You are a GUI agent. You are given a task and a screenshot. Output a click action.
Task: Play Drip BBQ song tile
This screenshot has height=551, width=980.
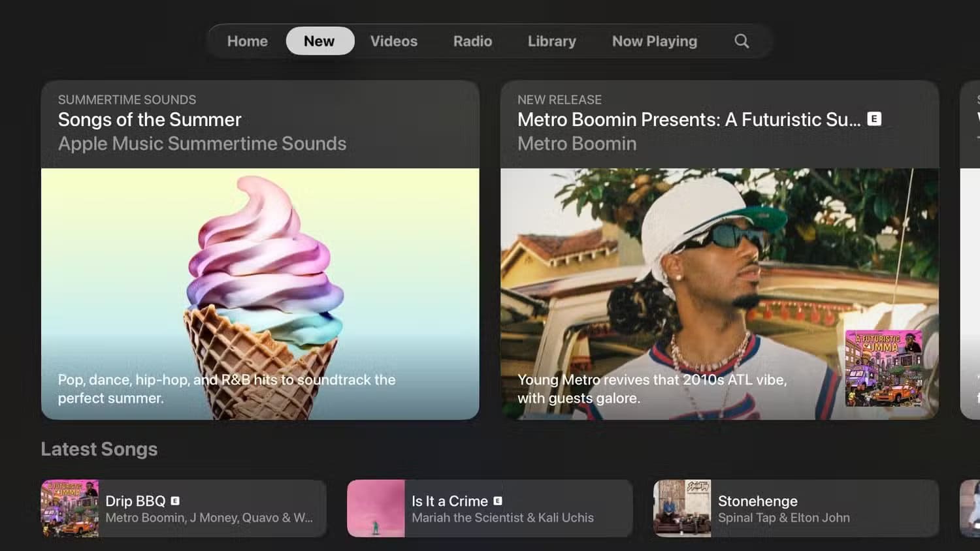tap(184, 509)
